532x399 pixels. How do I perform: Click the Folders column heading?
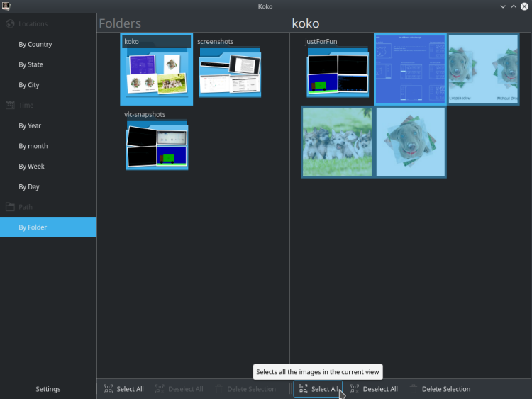pos(120,23)
